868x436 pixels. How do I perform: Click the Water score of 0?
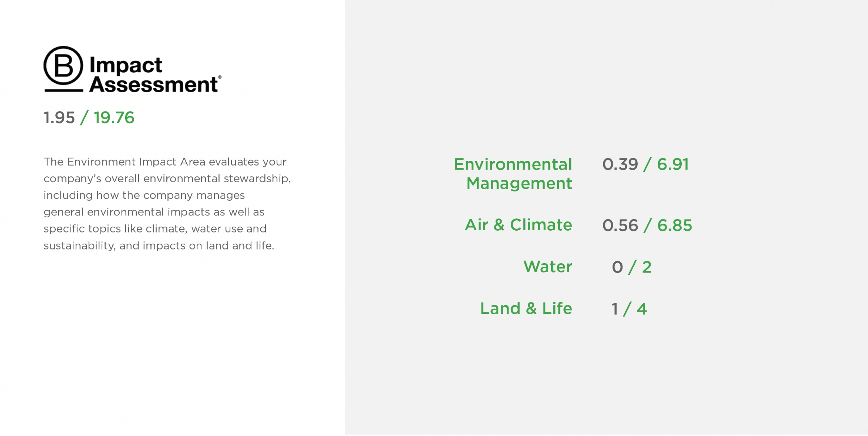pyautogui.click(x=617, y=268)
